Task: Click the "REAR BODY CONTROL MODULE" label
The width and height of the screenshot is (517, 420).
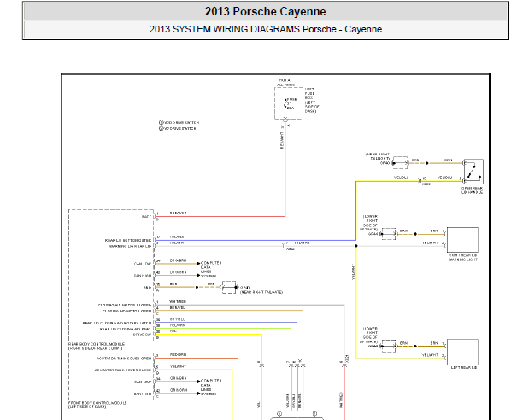Action: point(97,344)
